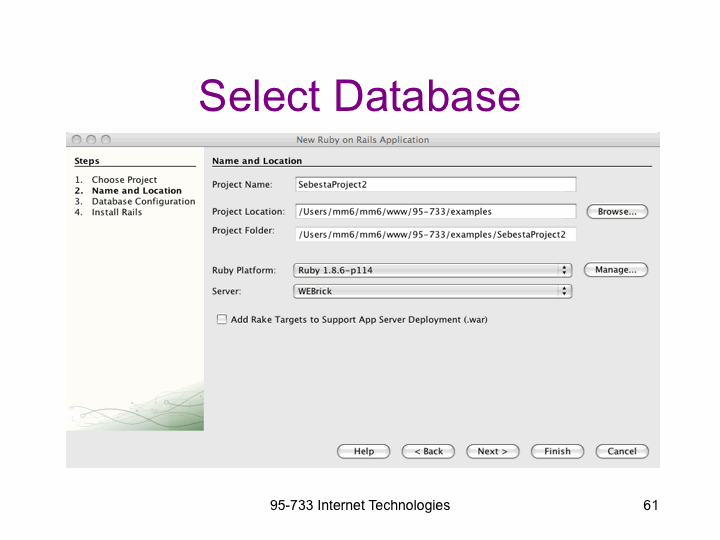Click the footer 95-733 Internet Technologies
This screenshot has height=540, width=720.
tap(360, 505)
